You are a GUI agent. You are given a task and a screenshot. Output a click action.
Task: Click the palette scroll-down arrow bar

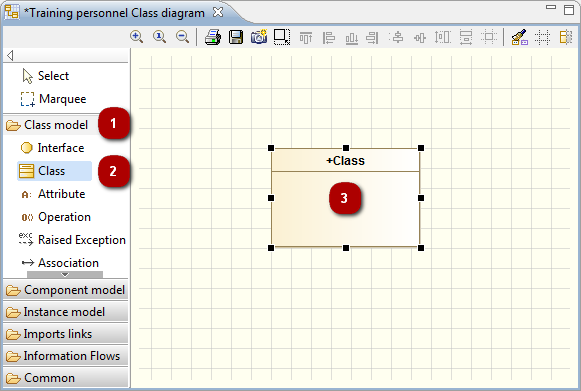(65, 275)
